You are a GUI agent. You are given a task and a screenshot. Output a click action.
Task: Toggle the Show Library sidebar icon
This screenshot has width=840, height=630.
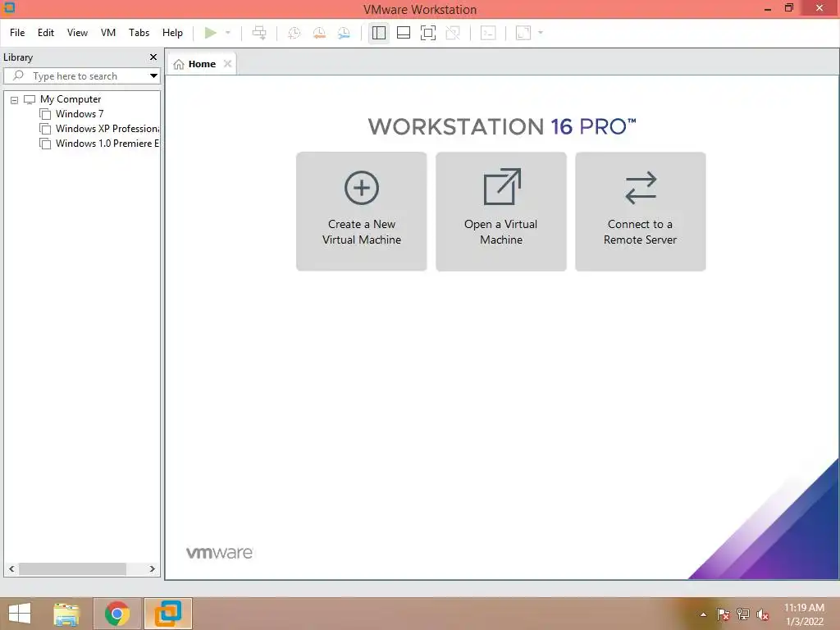(379, 33)
